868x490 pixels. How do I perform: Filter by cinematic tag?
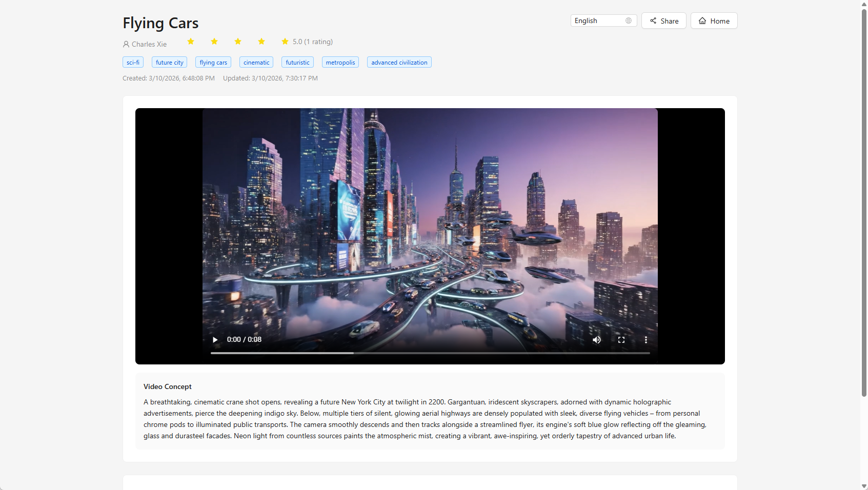click(x=256, y=63)
